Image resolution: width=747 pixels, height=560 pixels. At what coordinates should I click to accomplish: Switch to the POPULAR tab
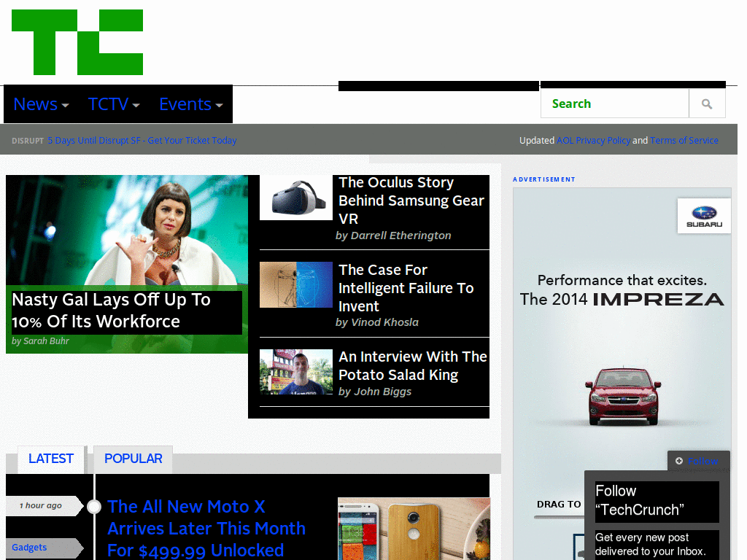point(133,459)
